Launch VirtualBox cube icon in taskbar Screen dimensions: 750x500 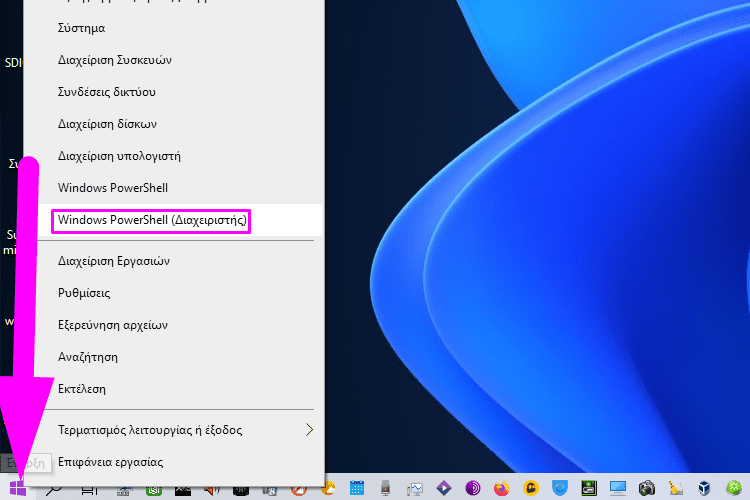pyautogui.click(x=704, y=488)
